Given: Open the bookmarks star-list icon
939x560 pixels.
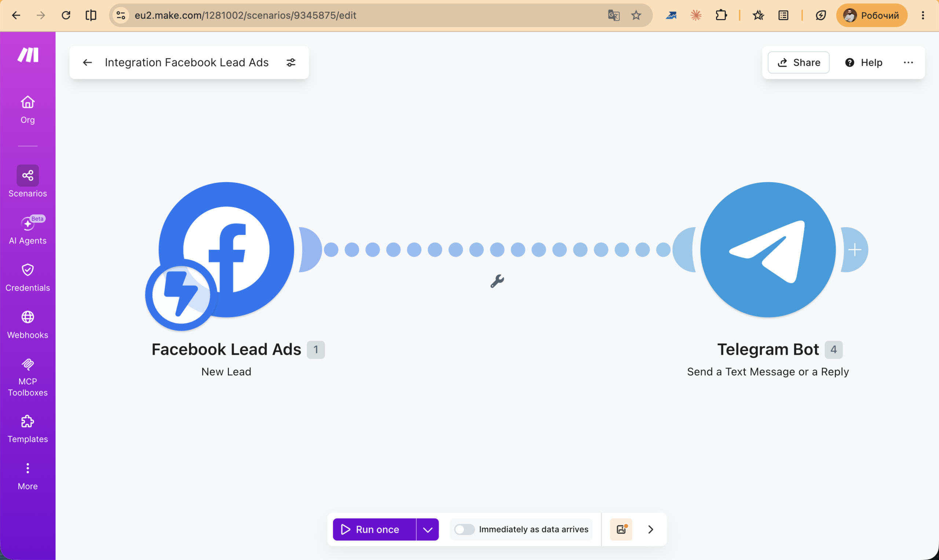Looking at the screenshot, I should [758, 15].
